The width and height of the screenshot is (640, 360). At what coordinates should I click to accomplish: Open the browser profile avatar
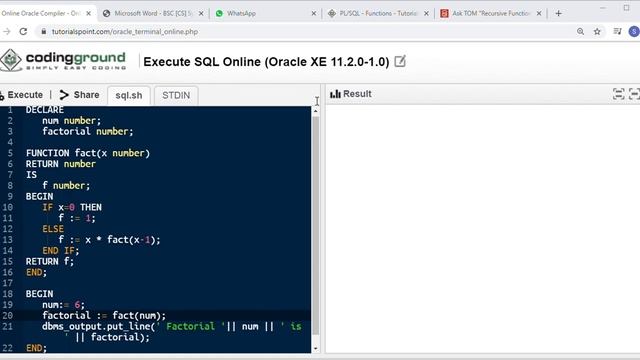634,31
